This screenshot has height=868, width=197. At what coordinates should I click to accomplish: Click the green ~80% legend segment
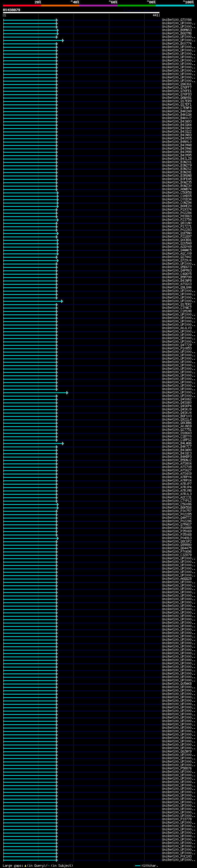point(137,6)
